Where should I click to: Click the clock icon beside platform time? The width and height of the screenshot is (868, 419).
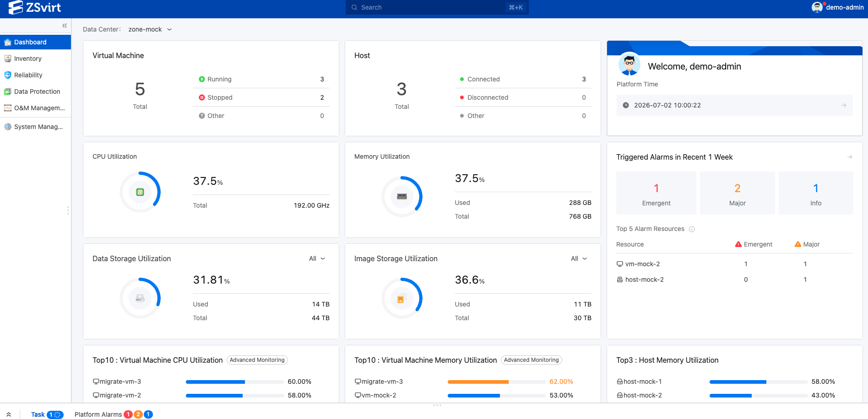626,105
